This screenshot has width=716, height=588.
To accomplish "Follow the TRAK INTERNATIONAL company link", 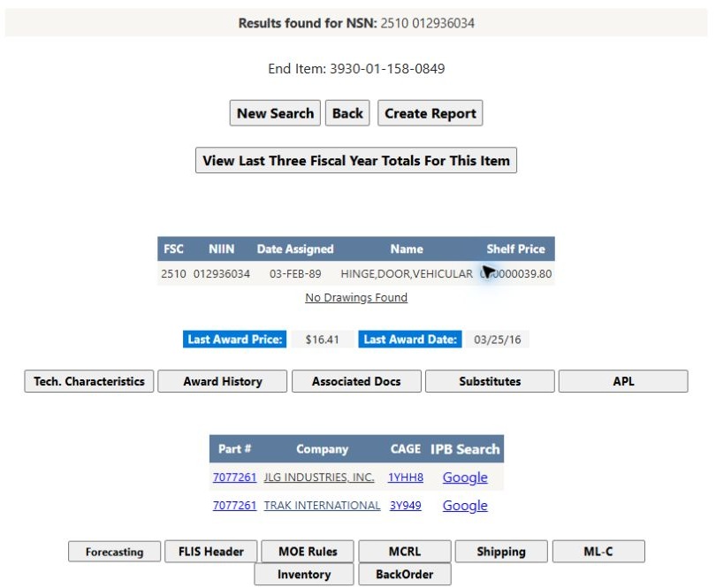I will [x=322, y=506].
